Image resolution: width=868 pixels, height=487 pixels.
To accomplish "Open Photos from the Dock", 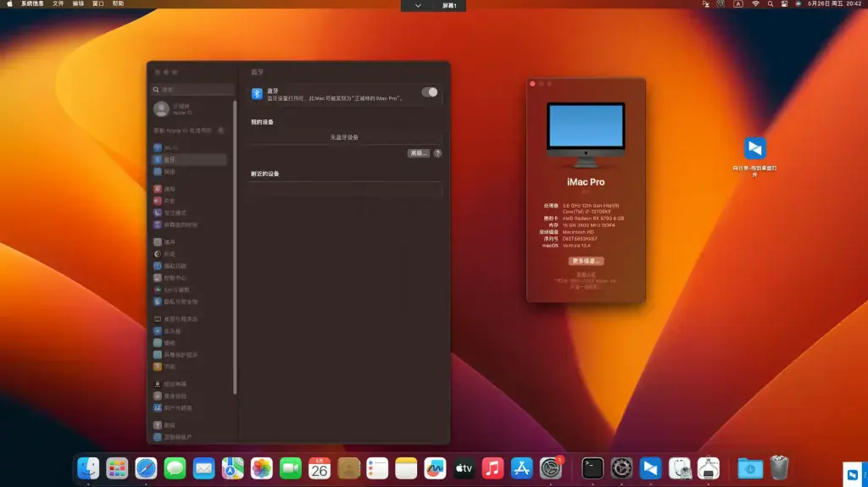I will pyautogui.click(x=261, y=468).
